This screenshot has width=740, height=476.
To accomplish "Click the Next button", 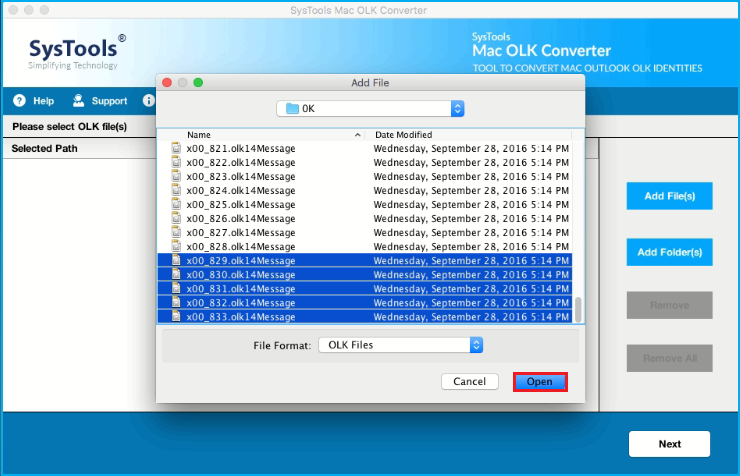I will click(x=669, y=444).
